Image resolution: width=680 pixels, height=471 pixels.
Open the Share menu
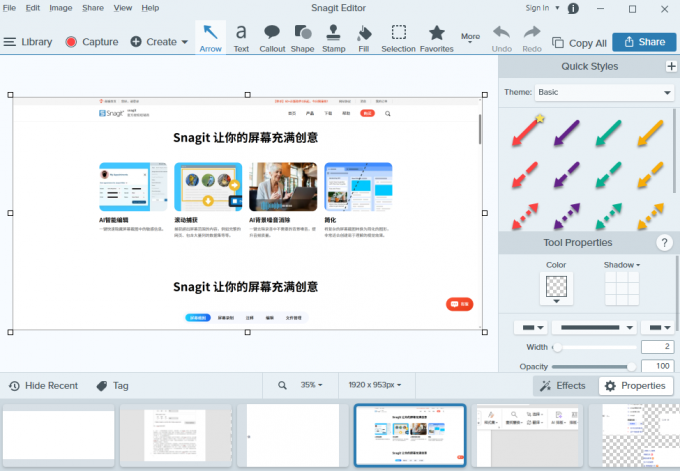pos(93,8)
